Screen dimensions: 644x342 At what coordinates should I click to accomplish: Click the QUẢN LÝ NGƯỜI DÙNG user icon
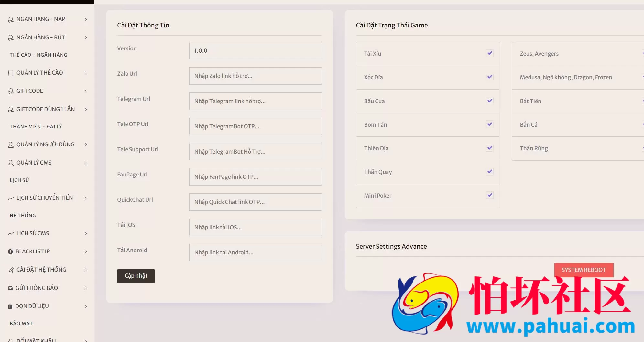coord(11,144)
